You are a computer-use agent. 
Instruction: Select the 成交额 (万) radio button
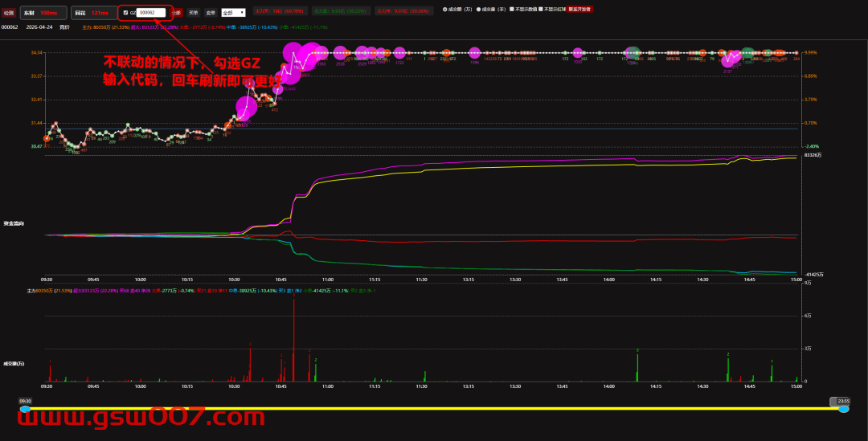pyautogui.click(x=446, y=9)
